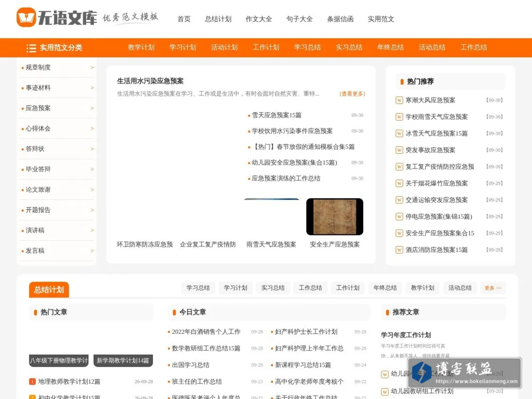
Task: Click the W document icon beside 寒潮大风应急预案
Action: [x=399, y=100]
